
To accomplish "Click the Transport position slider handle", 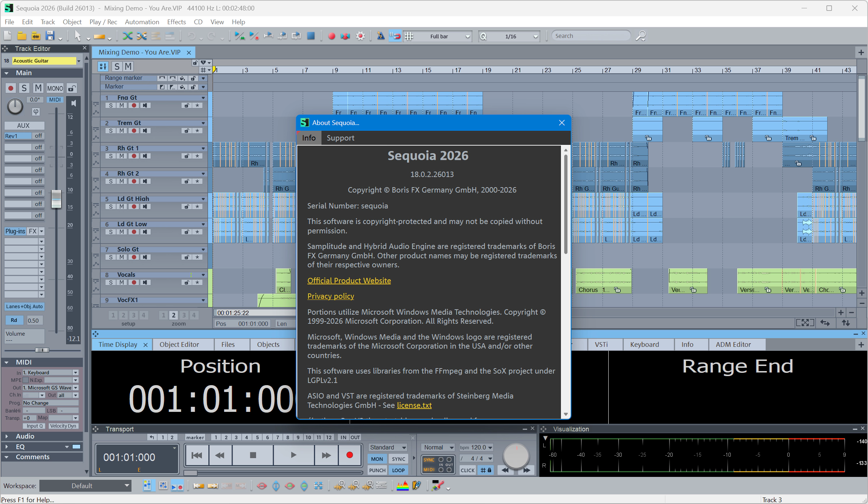I will [190, 473].
